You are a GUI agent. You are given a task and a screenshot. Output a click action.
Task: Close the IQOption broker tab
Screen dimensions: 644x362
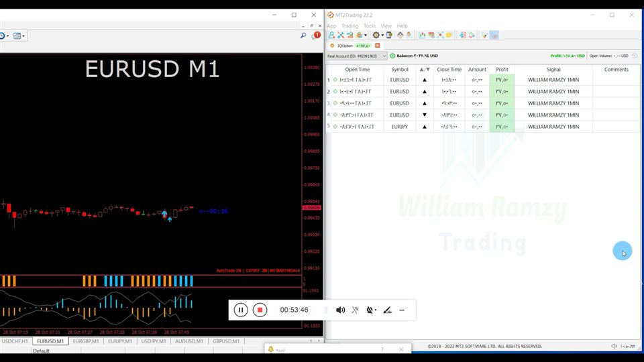(378, 46)
